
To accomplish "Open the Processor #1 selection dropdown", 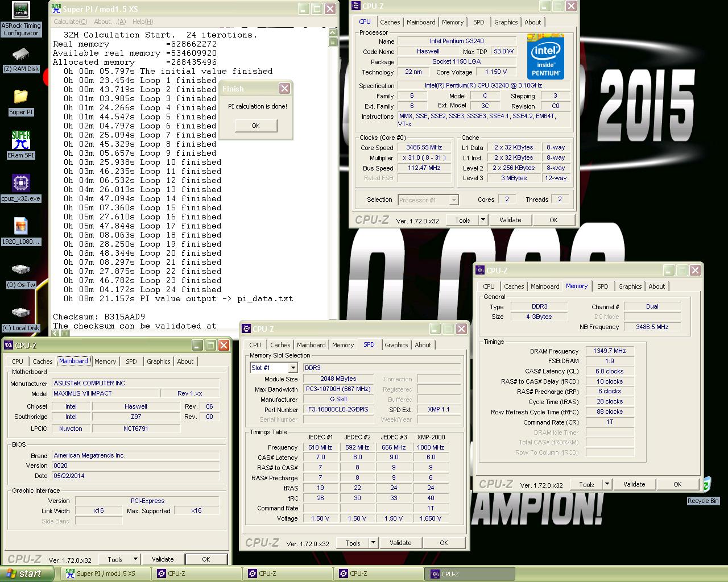I will [x=453, y=200].
